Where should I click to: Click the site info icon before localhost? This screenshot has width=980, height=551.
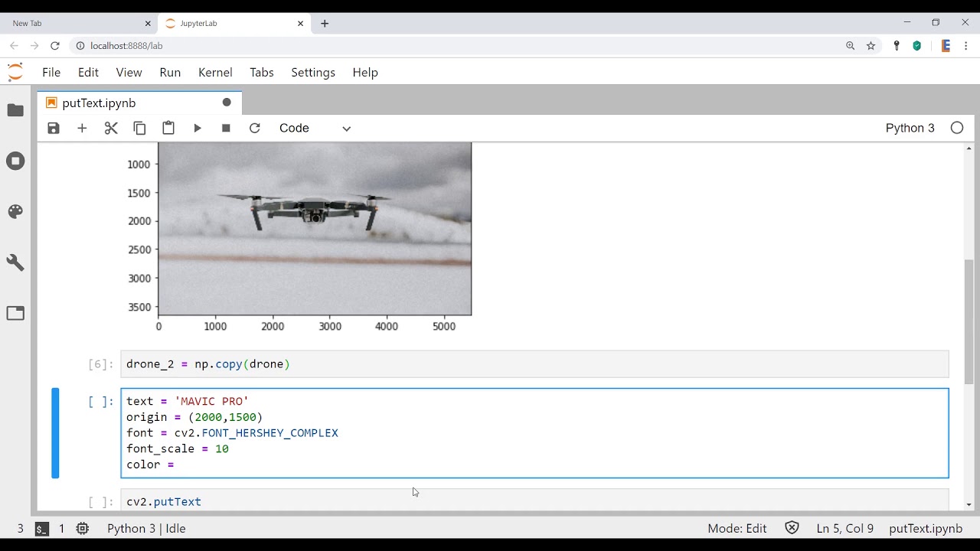(80, 46)
